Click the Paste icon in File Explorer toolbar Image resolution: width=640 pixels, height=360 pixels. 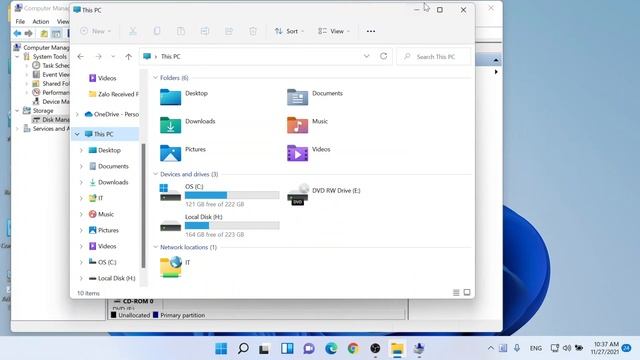pyautogui.click(x=181, y=31)
